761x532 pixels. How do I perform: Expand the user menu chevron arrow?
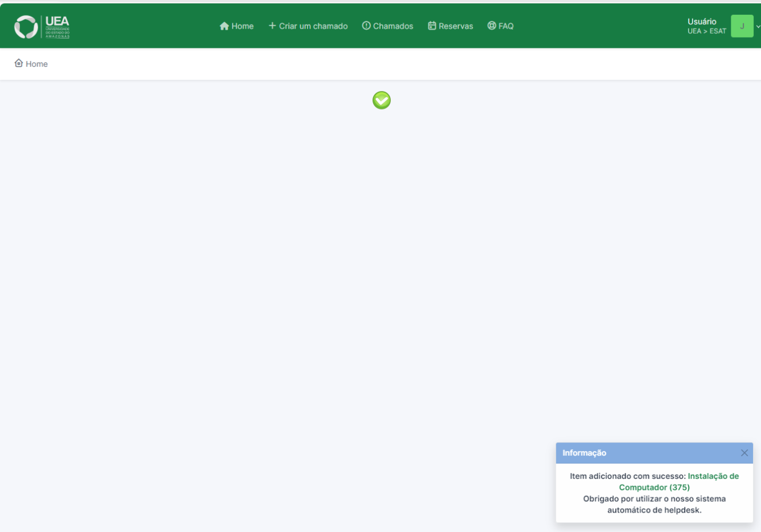(x=758, y=26)
